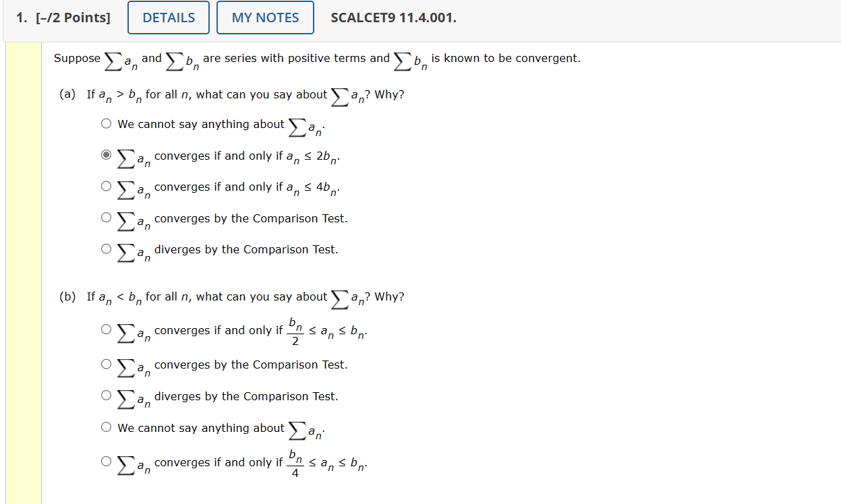Click the SCALCET9 11.4.001 exercise label
Image resolution: width=841 pixels, height=504 pixels.
pos(393,18)
